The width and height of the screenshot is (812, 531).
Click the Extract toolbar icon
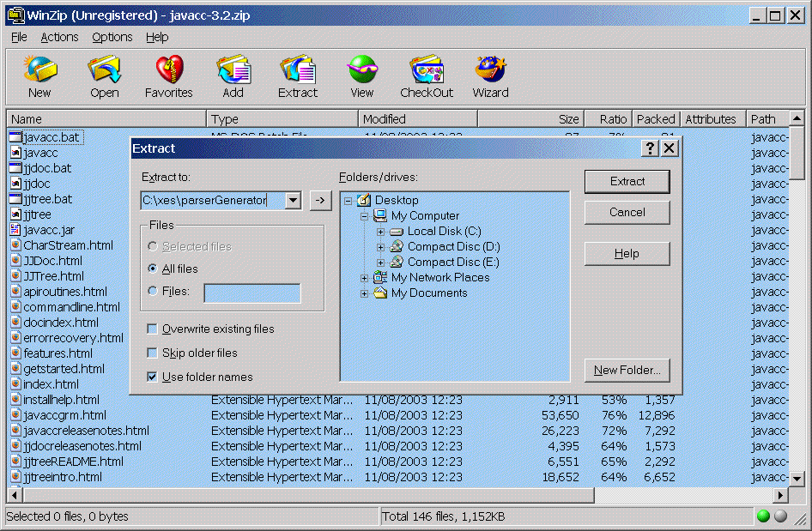(x=297, y=70)
